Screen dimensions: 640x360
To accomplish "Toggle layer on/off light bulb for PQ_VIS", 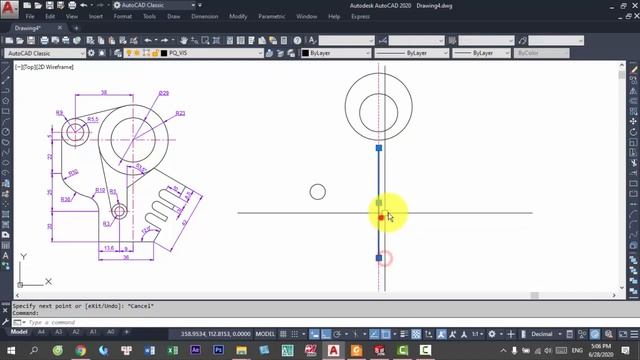I will click(129, 53).
